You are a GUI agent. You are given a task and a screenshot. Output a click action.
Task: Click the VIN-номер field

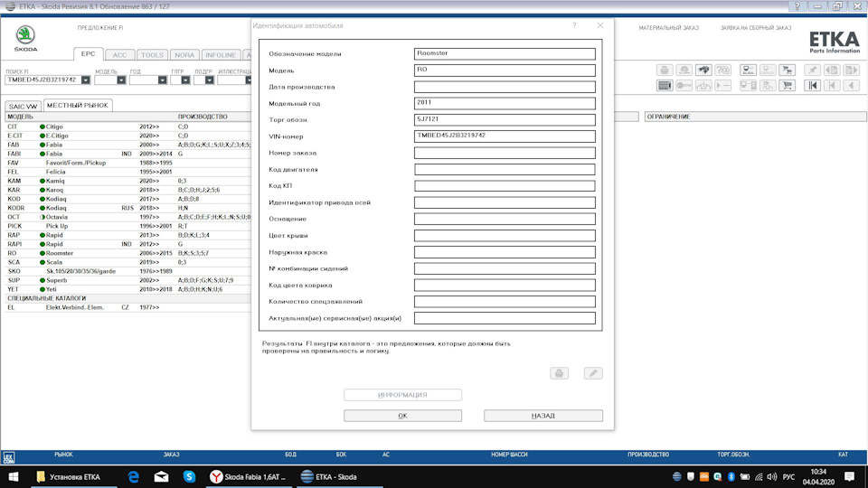click(505, 136)
